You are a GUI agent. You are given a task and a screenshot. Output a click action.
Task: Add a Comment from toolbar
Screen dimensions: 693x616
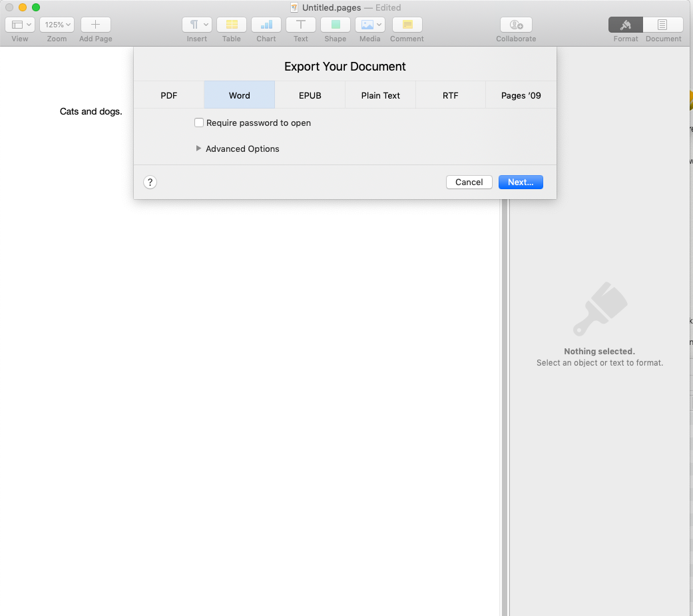tap(407, 25)
